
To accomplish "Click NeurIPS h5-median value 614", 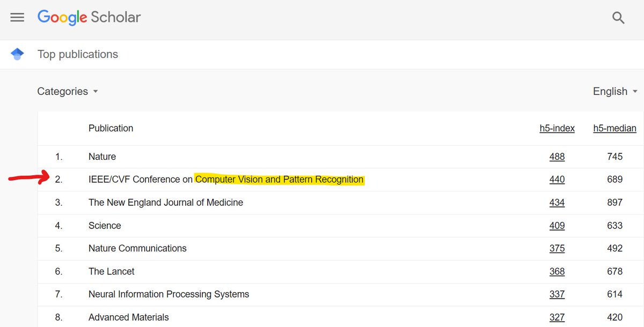I will (x=614, y=294).
